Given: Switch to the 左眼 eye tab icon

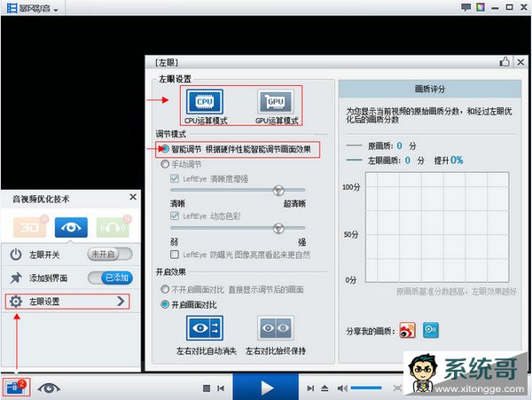Looking at the screenshot, I should click(71, 227).
